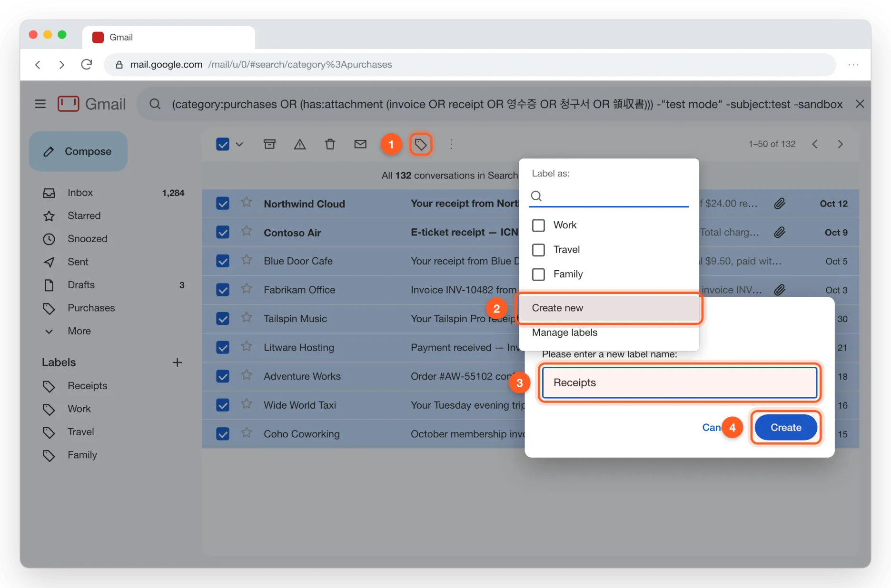The width and height of the screenshot is (891, 588).
Task: Check the Family label checkbox
Action: 538,274
